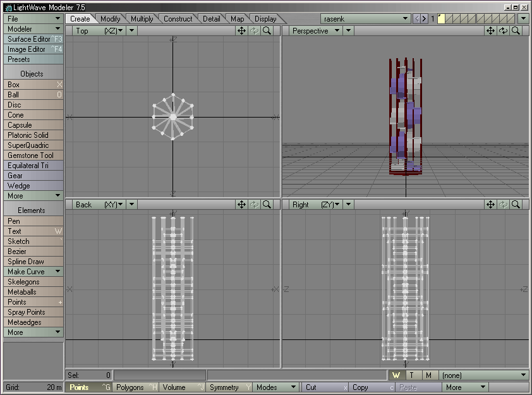This screenshot has width=532, height=395.
Task: Select the W weight map button
Action: [396, 375]
